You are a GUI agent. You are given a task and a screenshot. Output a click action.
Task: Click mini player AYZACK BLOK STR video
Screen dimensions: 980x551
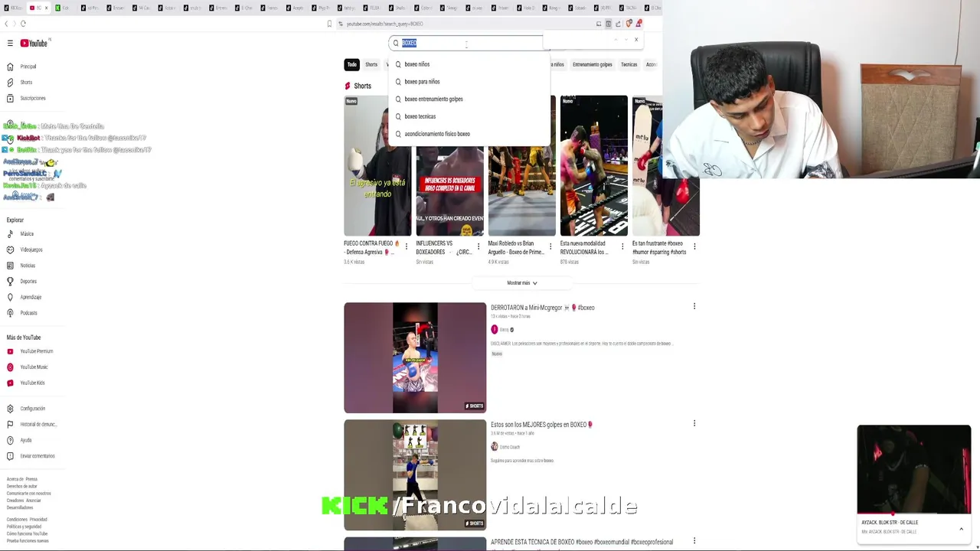(914, 469)
